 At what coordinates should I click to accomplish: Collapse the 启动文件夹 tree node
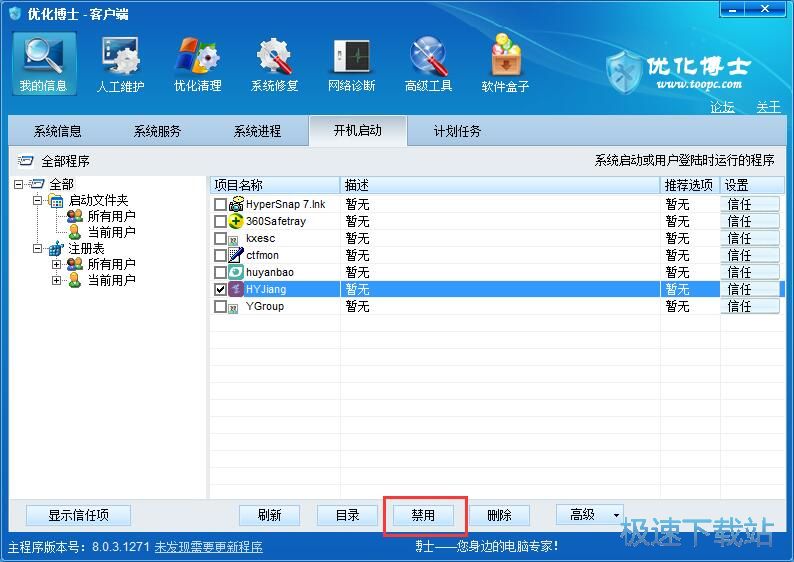tap(37, 200)
